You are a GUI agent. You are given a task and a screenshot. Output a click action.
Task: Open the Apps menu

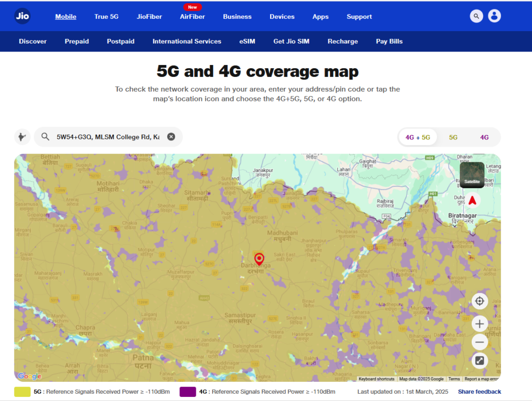pyautogui.click(x=321, y=16)
